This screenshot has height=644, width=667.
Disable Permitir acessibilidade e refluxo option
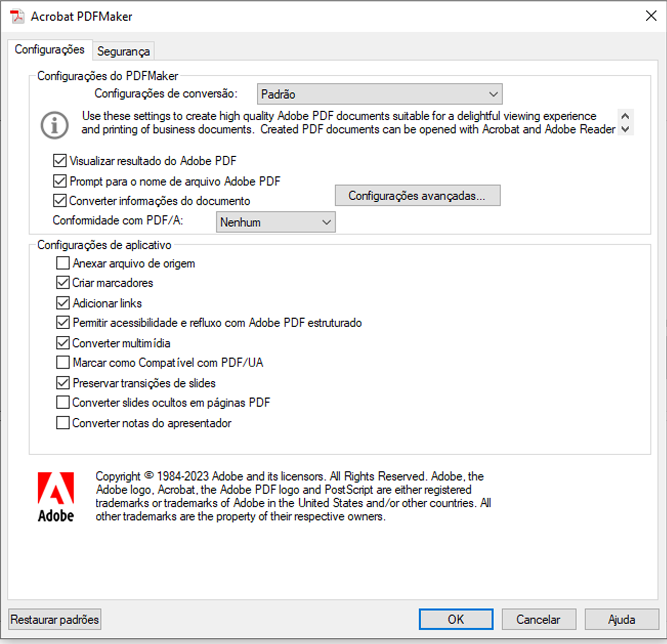(62, 322)
